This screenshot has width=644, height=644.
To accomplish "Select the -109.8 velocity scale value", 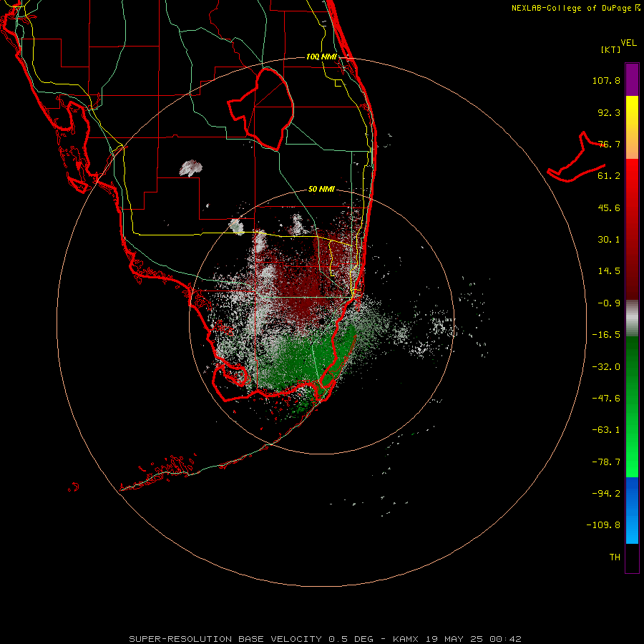I will pos(603,525).
